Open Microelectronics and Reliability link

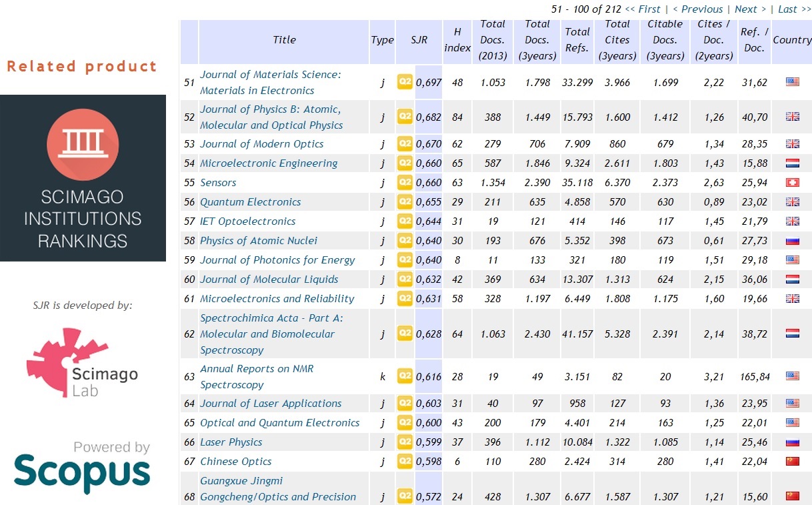coord(277,298)
